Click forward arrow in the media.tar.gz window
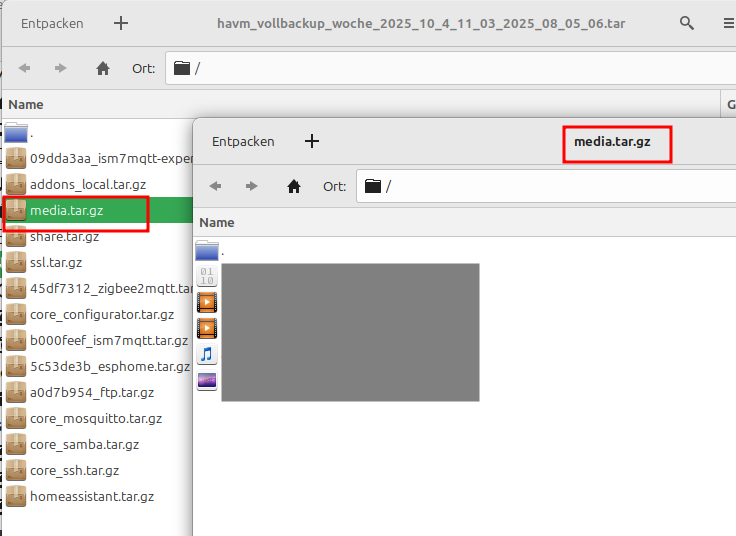The height and width of the screenshot is (536, 736). click(x=252, y=186)
